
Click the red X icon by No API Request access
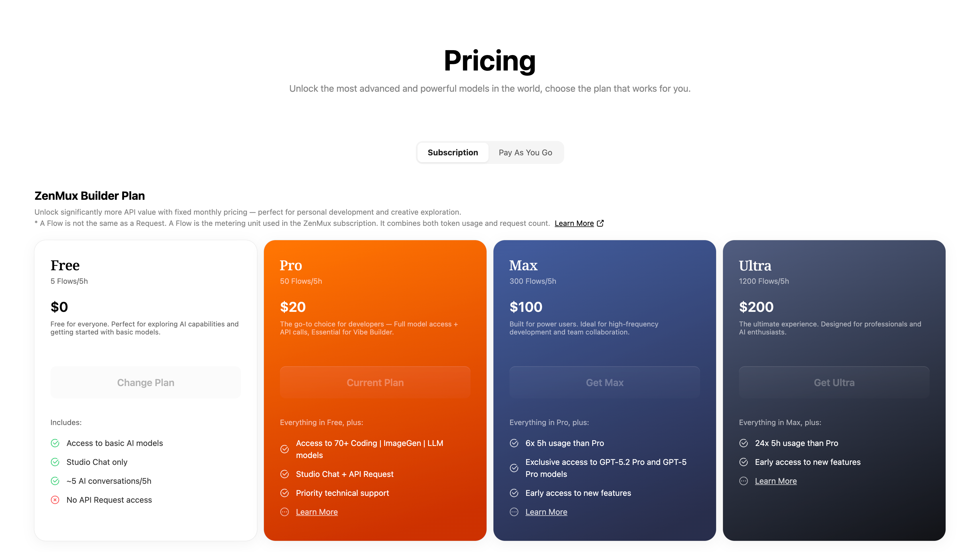coord(55,500)
